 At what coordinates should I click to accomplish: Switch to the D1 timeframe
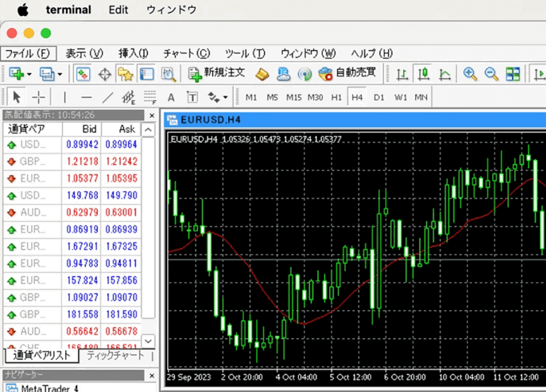coord(379,97)
